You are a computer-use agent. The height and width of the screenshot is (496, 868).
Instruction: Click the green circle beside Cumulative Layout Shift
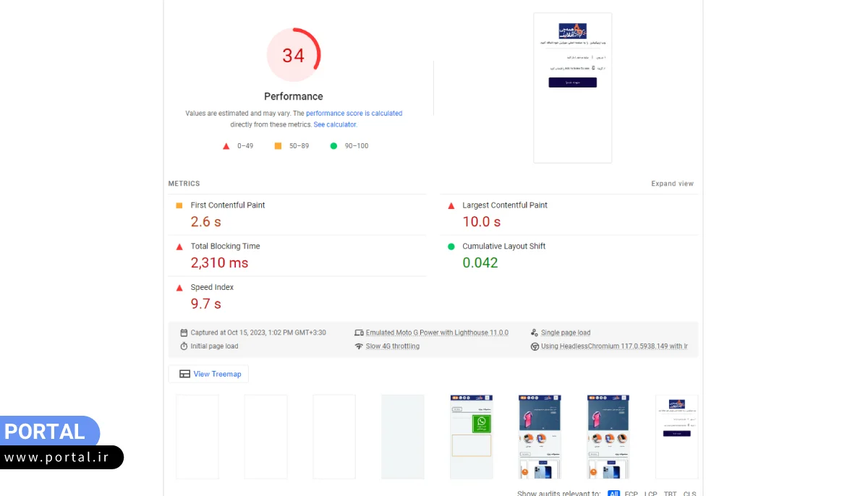click(452, 247)
